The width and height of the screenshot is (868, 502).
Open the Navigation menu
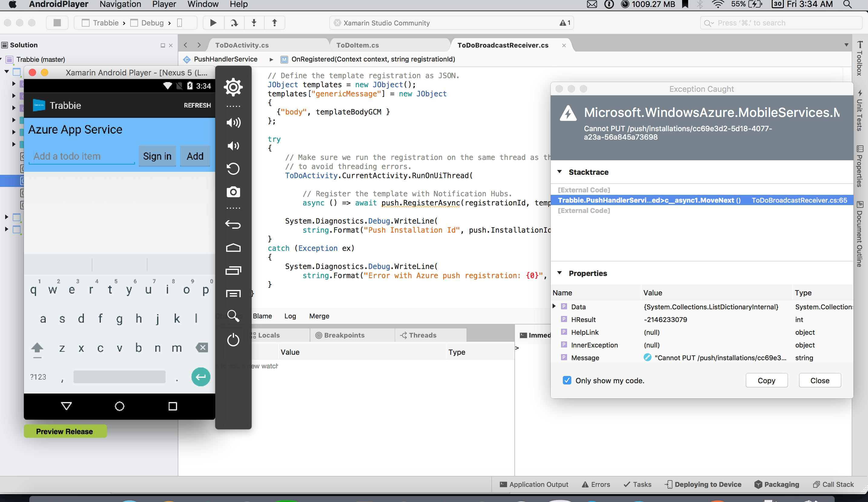coord(120,5)
